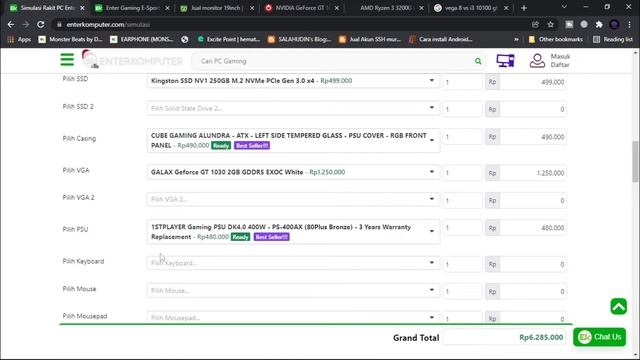Open the PC simulation monitor icon
Viewport: 640px width, 360px height.
pos(505,61)
